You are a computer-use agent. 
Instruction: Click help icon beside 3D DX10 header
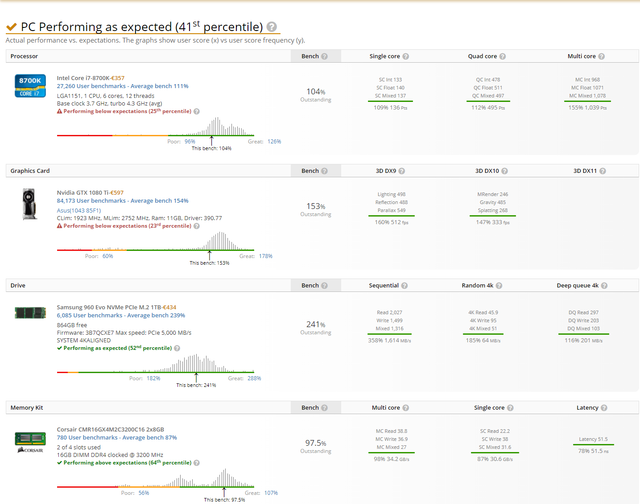504,171
